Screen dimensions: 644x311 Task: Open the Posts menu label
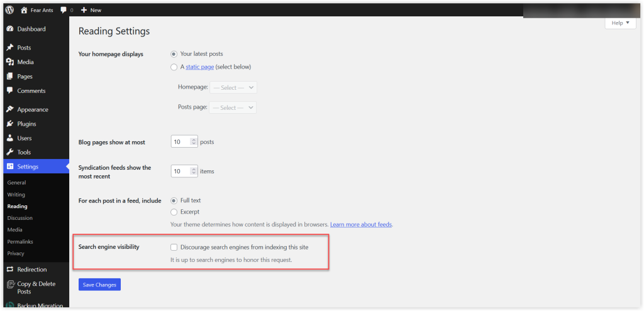pyautogui.click(x=24, y=48)
